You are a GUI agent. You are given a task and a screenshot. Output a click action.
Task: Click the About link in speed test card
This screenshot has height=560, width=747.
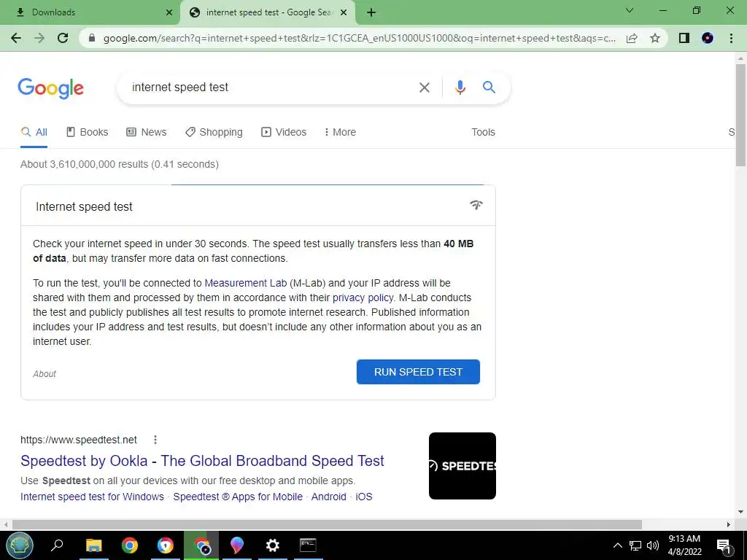[44, 374]
